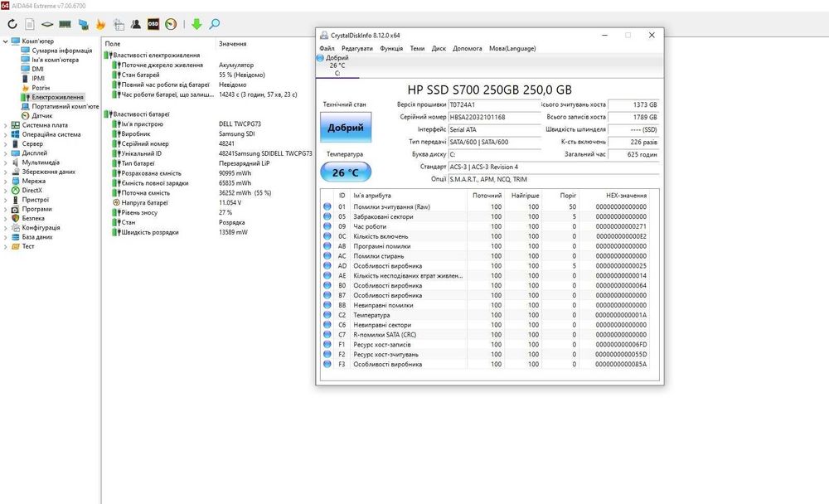Expand the Сервер tree node
Image resolution: width=829 pixels, height=504 pixels.
coord(5,144)
